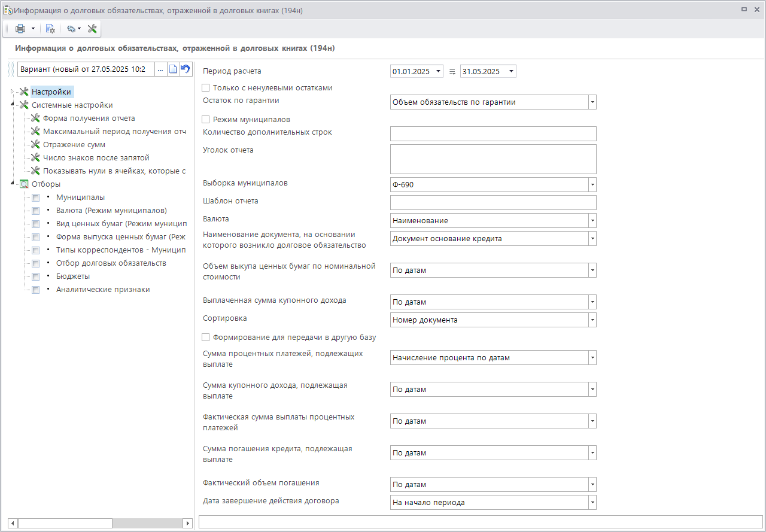Image resolution: width=766 pixels, height=532 pixels.
Task: Click the gears icon in the toolbar
Action: point(71,29)
